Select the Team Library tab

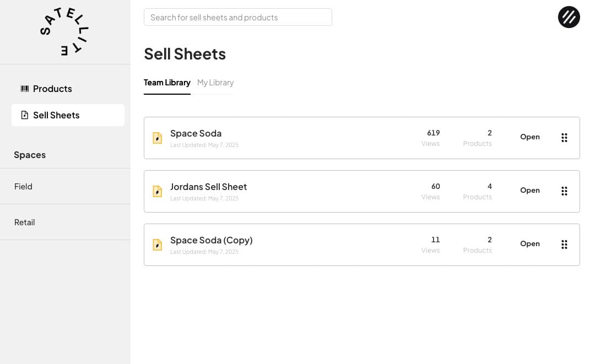167,83
